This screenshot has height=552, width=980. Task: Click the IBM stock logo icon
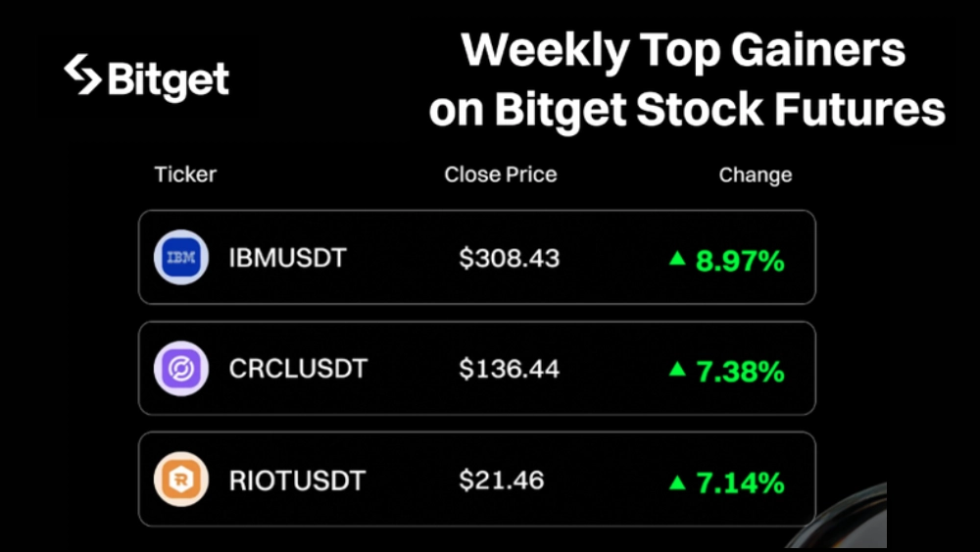coord(181,258)
